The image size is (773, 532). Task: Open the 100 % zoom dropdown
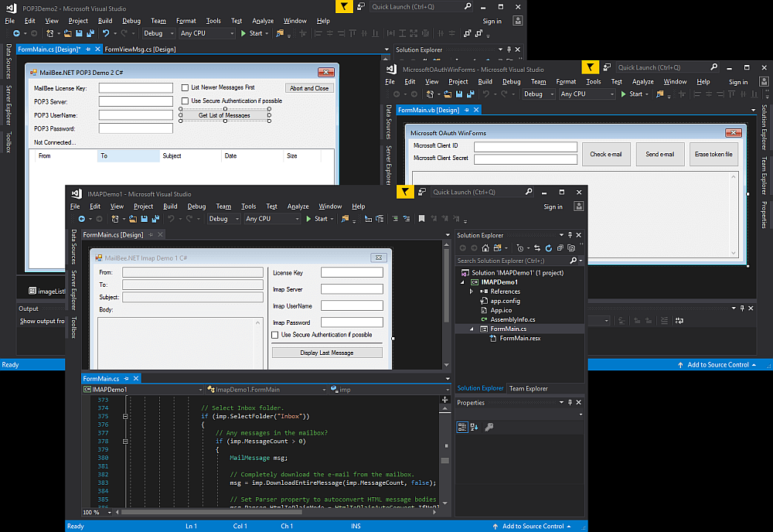pos(97,512)
